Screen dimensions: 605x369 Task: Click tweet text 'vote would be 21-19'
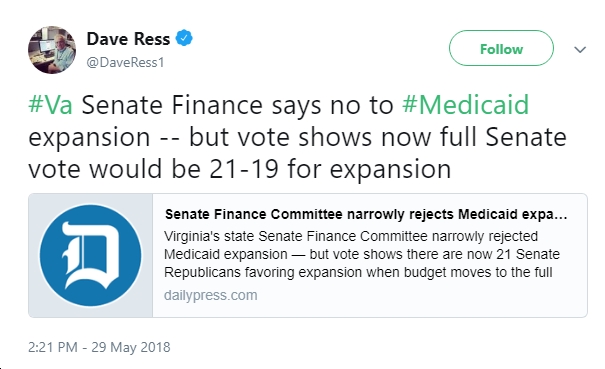[x=153, y=169]
